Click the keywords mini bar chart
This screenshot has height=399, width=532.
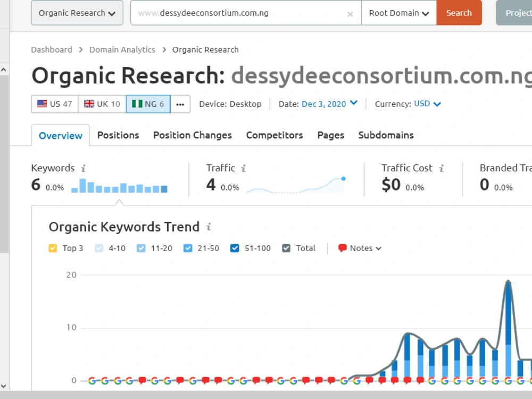(119, 186)
